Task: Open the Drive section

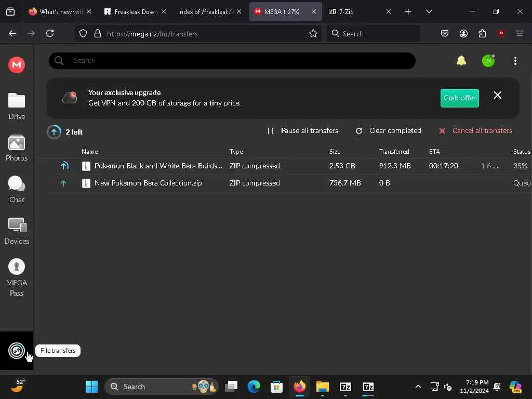Action: click(16, 106)
